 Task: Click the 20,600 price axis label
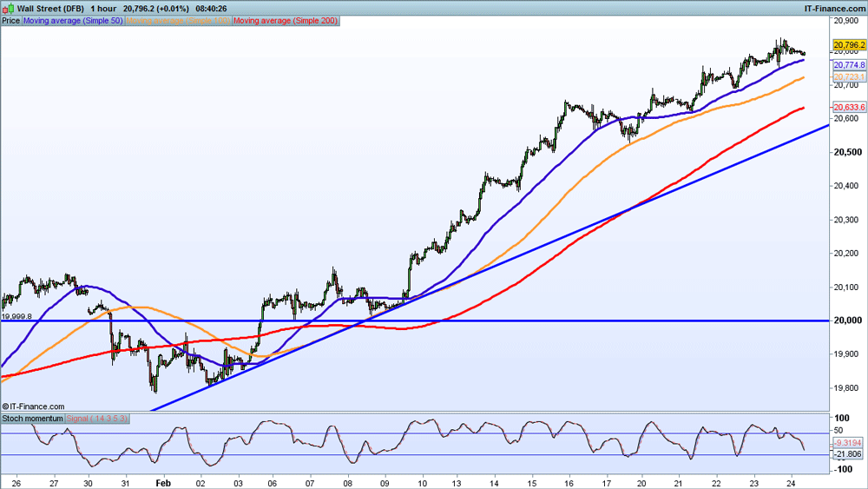coord(846,118)
